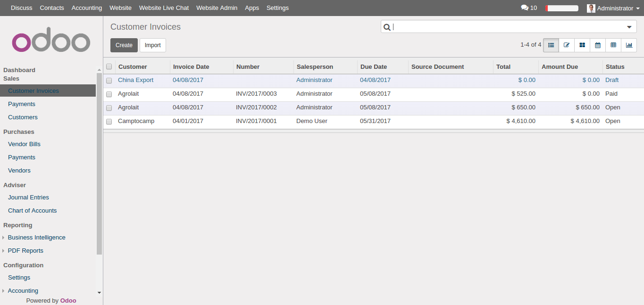Viewport: 644px width, 305px height.
Task: Open the Discuss menu
Action: point(21,8)
